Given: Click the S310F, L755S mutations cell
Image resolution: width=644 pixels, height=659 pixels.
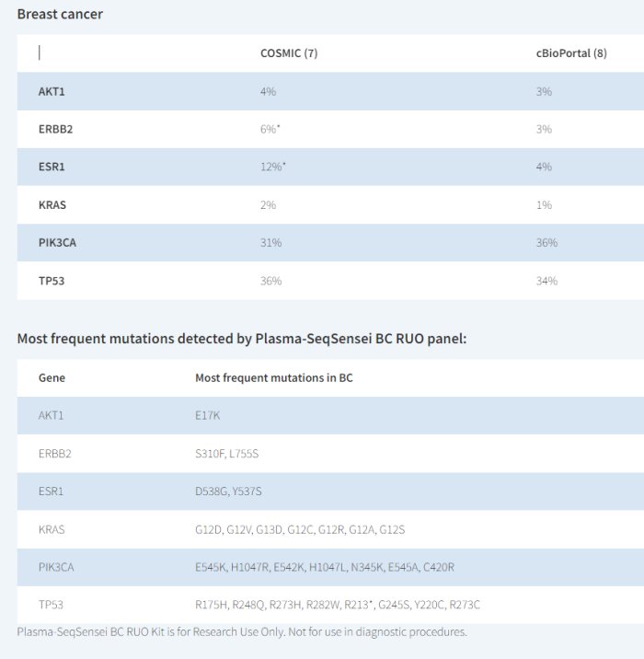Looking at the screenshot, I should (228, 454).
